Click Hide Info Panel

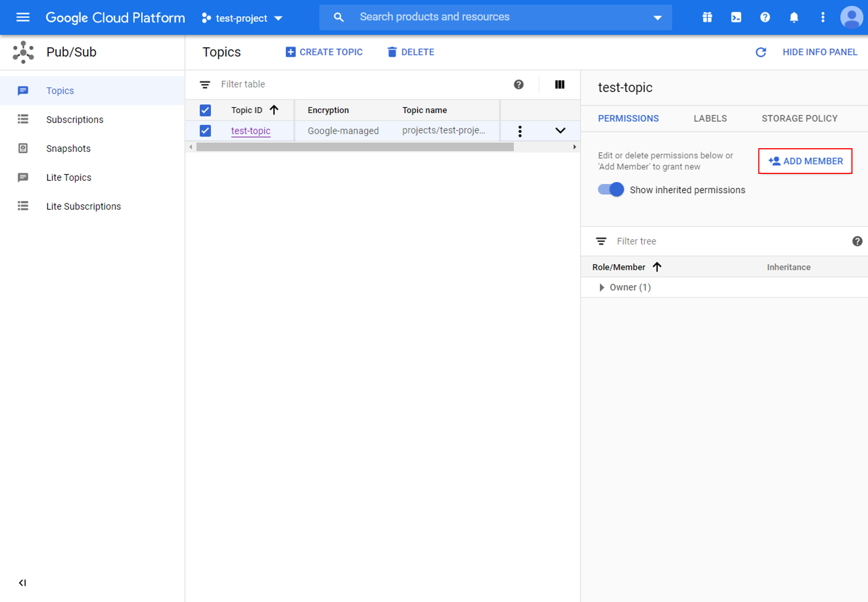pyautogui.click(x=820, y=52)
